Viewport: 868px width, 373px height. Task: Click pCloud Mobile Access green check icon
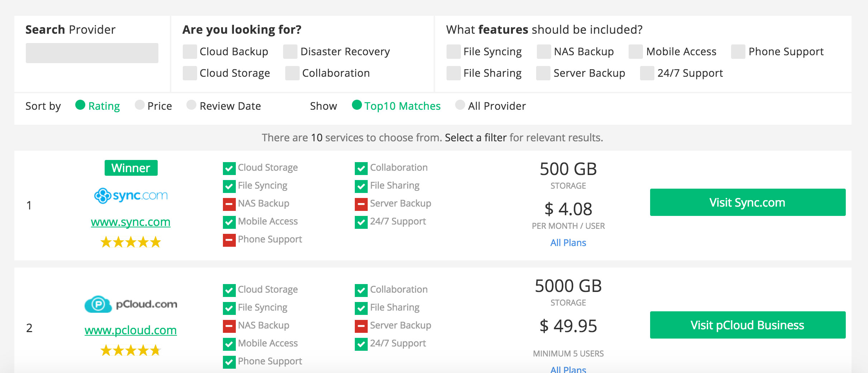pyautogui.click(x=229, y=344)
